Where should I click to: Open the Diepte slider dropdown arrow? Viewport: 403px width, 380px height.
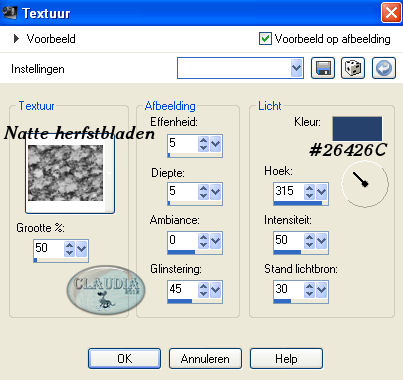tap(215, 192)
